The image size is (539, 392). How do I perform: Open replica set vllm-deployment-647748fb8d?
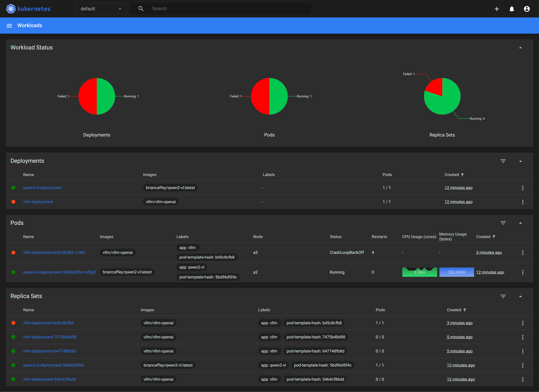(x=49, y=351)
